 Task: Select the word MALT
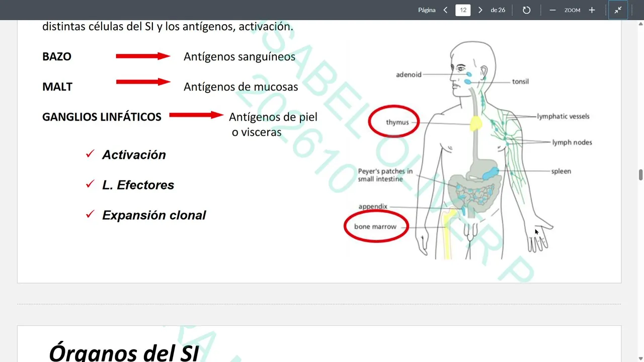pyautogui.click(x=57, y=86)
